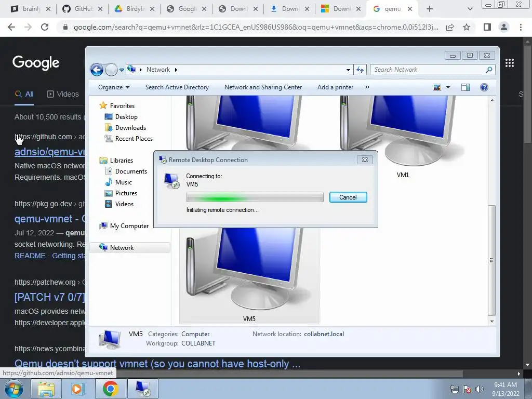
Task: Click the magnifier icon in Search Network box
Action: (x=489, y=70)
